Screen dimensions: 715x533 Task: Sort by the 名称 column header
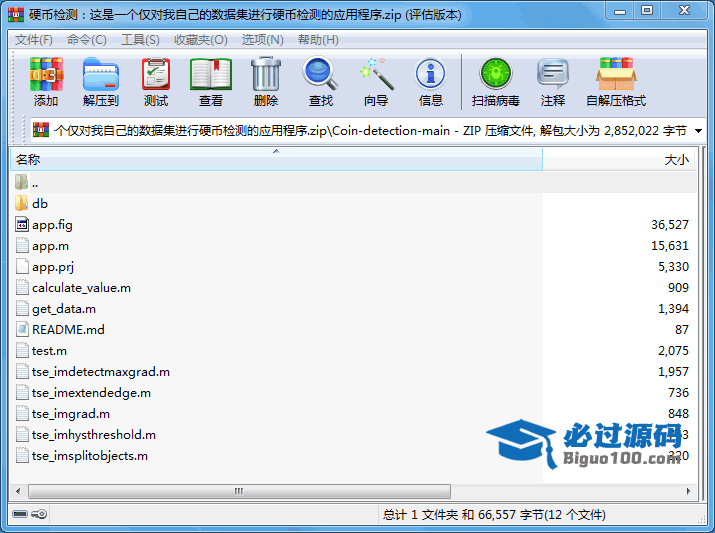click(x=276, y=160)
